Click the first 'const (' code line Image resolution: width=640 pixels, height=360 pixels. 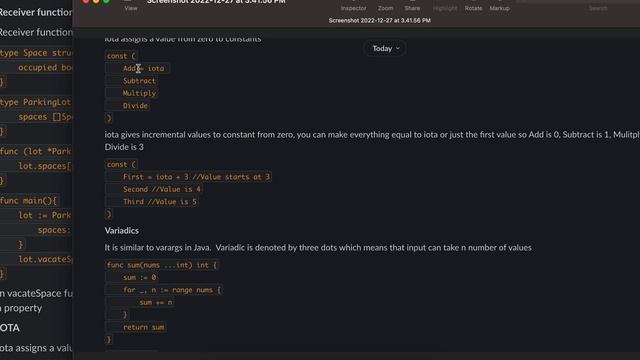pos(121,56)
